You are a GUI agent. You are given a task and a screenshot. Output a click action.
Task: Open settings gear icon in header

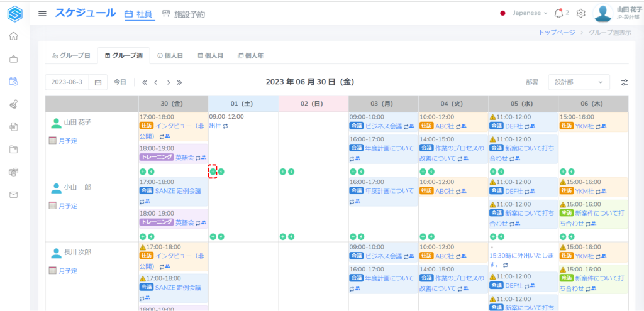(x=580, y=13)
